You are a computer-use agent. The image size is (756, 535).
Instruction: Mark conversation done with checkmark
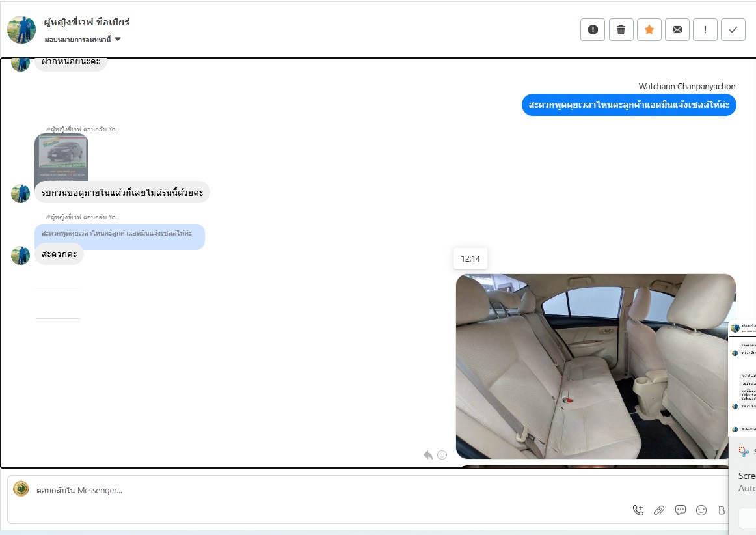click(x=733, y=30)
